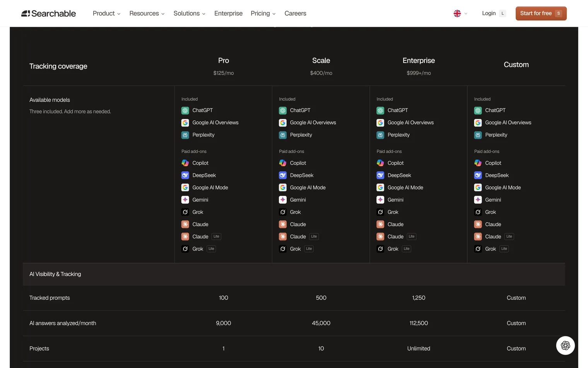
Task: Click the DeepSeek icon in Custom column
Action: pyautogui.click(x=478, y=175)
